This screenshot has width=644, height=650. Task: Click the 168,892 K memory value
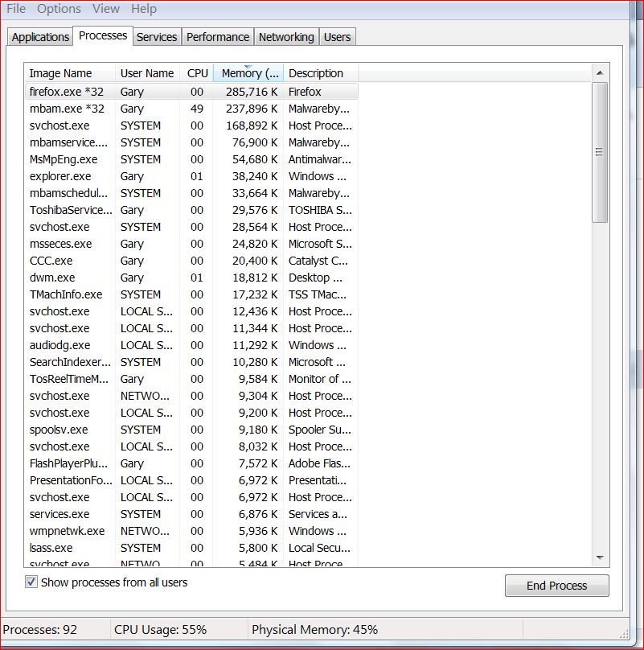pos(252,125)
